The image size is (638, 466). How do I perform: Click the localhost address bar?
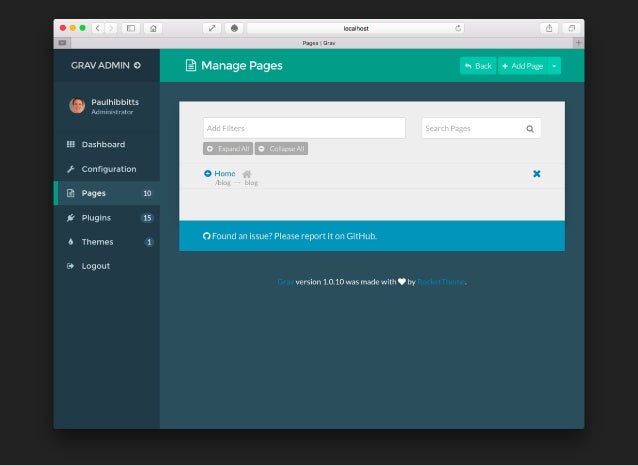click(356, 28)
